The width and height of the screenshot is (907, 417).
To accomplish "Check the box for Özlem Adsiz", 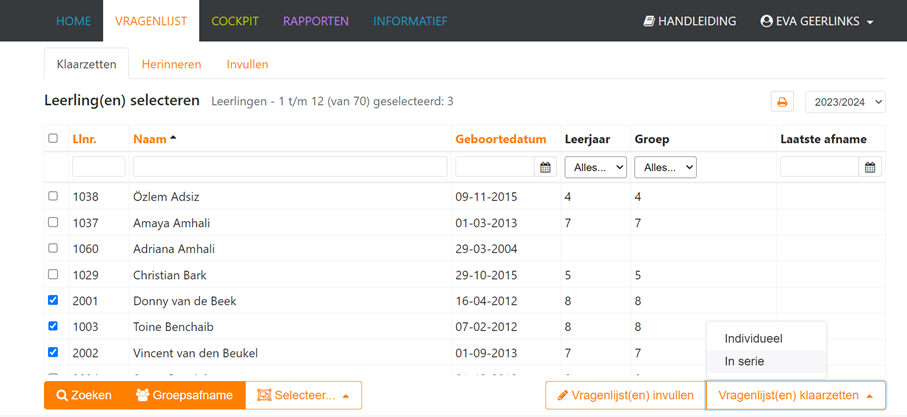I will click(x=53, y=196).
